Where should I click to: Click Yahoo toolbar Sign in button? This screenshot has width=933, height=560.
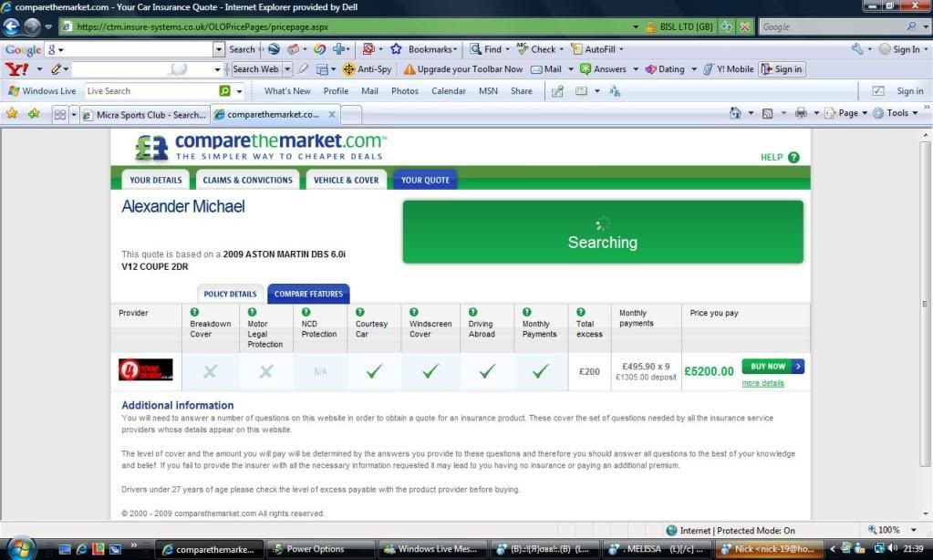pyautogui.click(x=782, y=69)
